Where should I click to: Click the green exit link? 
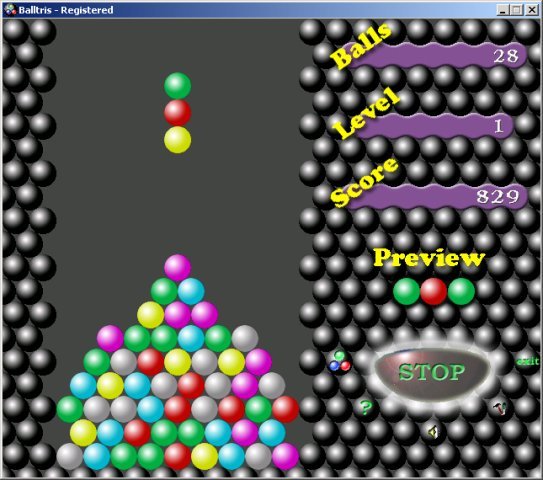point(528,362)
